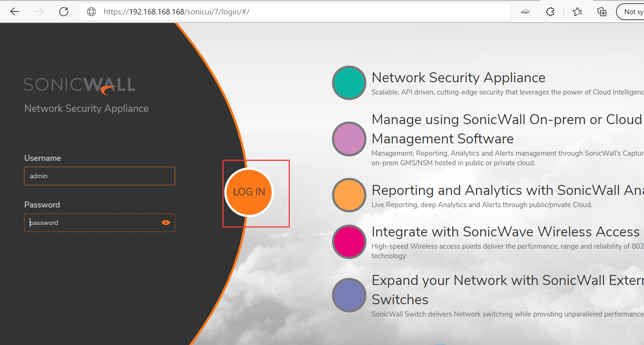The width and height of the screenshot is (644, 345).
Task: Click the teal Network Security Appliance circle
Action: click(349, 83)
